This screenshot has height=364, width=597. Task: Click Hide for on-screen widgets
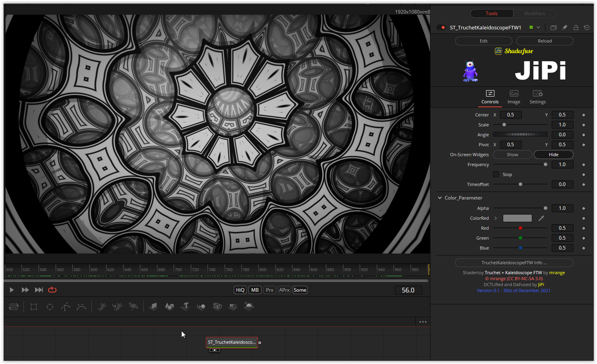554,155
